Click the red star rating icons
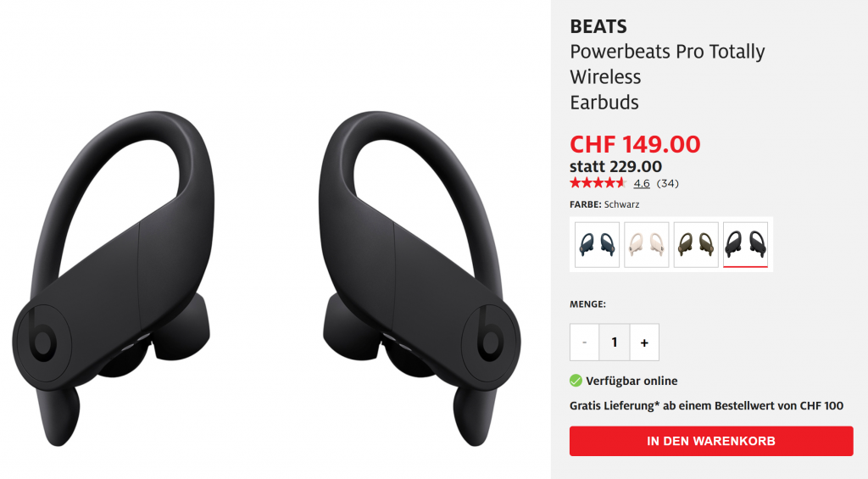This screenshot has height=479, width=868. coord(598,183)
